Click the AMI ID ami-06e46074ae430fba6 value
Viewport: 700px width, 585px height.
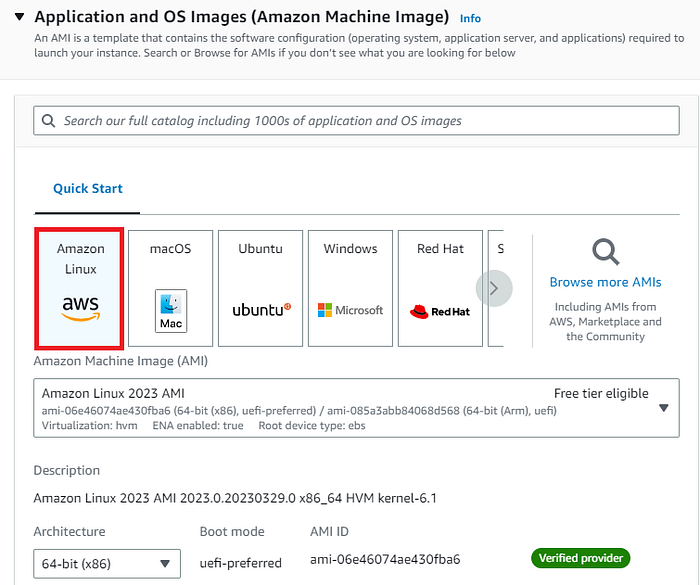[x=385, y=559]
